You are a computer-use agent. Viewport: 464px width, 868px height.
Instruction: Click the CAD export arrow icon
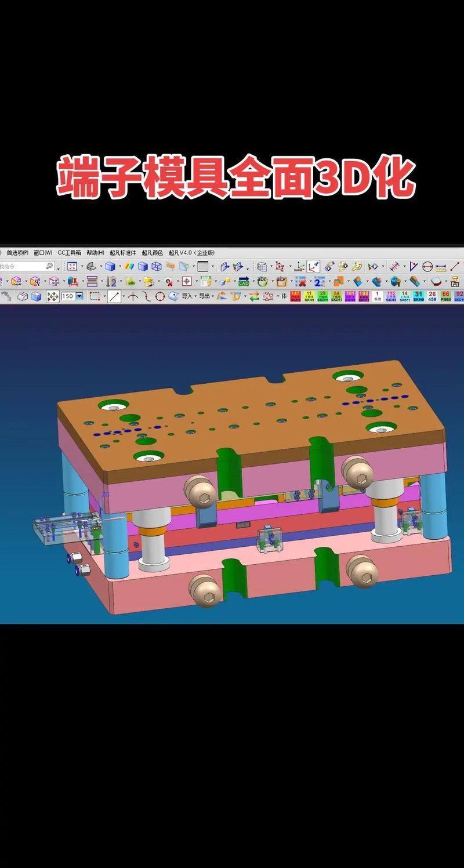point(244,281)
